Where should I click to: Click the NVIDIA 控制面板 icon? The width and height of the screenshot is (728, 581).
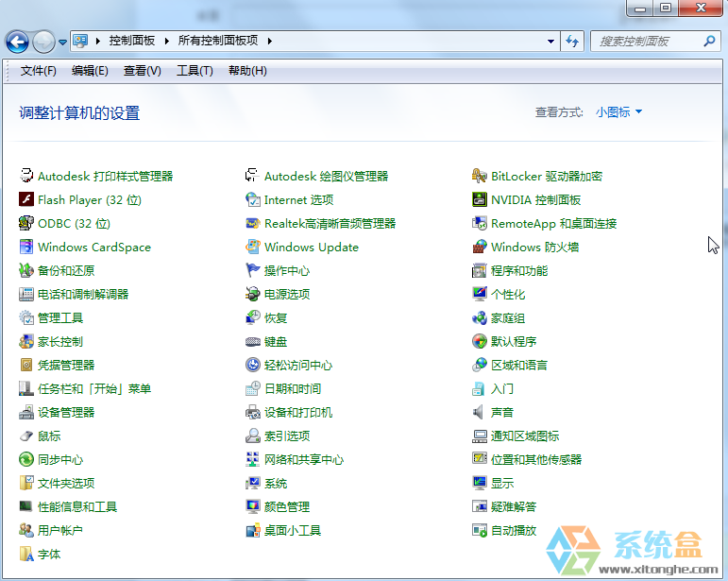pyautogui.click(x=479, y=199)
